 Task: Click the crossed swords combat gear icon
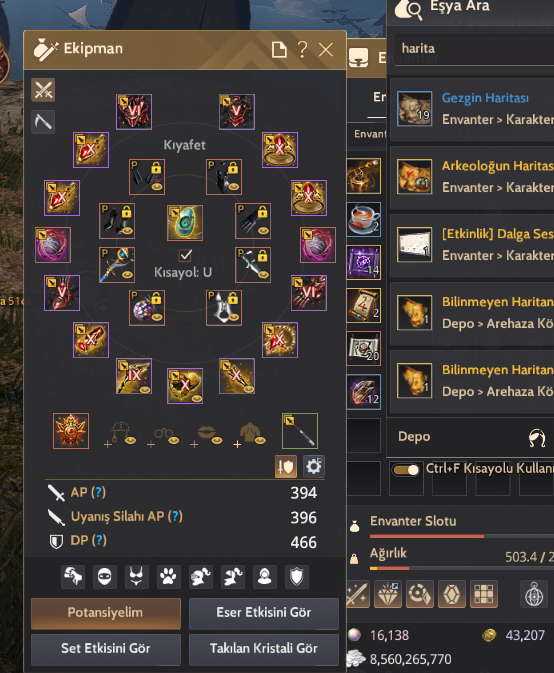tap(43, 90)
